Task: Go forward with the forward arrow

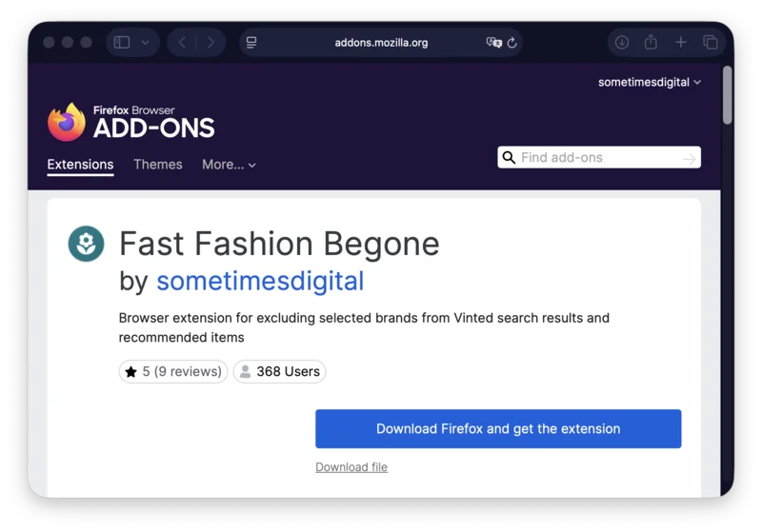Action: [211, 43]
